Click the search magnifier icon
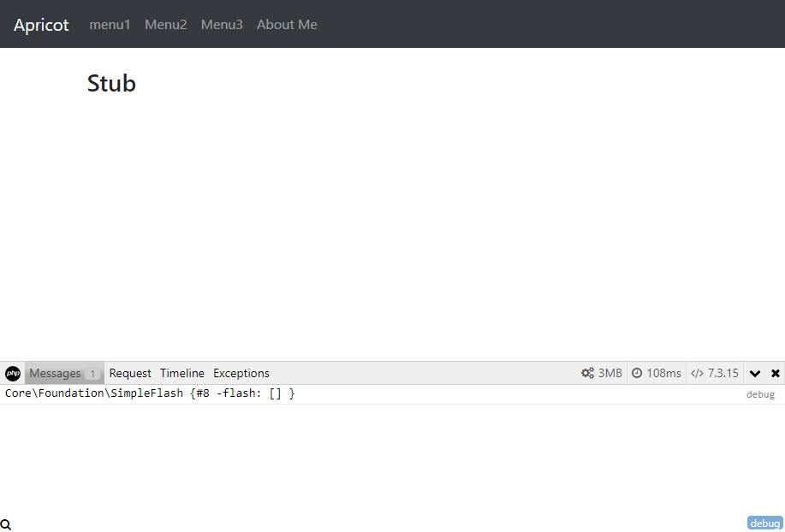Screen dimensions: 785x532 [x=6, y=524]
